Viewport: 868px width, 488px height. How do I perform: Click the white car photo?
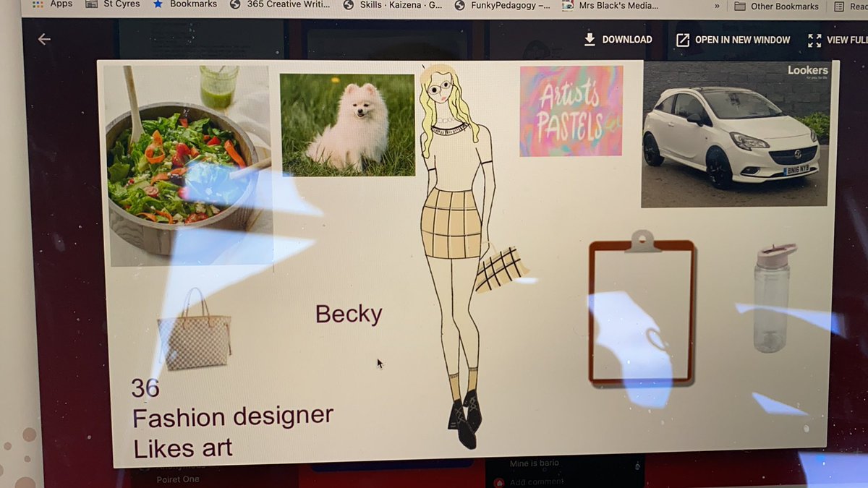(x=736, y=135)
